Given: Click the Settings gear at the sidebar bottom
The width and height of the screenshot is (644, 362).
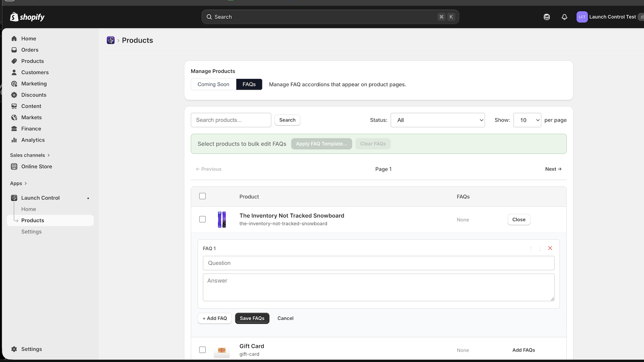Looking at the screenshot, I should click(14, 349).
